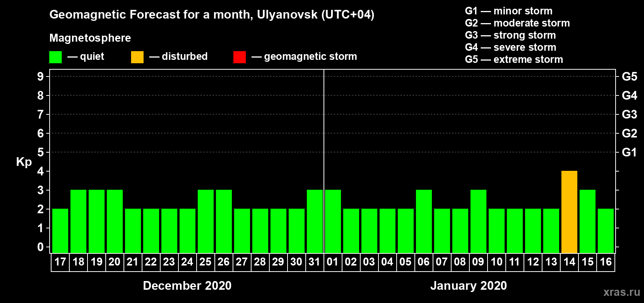The width and height of the screenshot is (644, 303).
Task: Click the G4 right-axis label
Action: click(630, 95)
